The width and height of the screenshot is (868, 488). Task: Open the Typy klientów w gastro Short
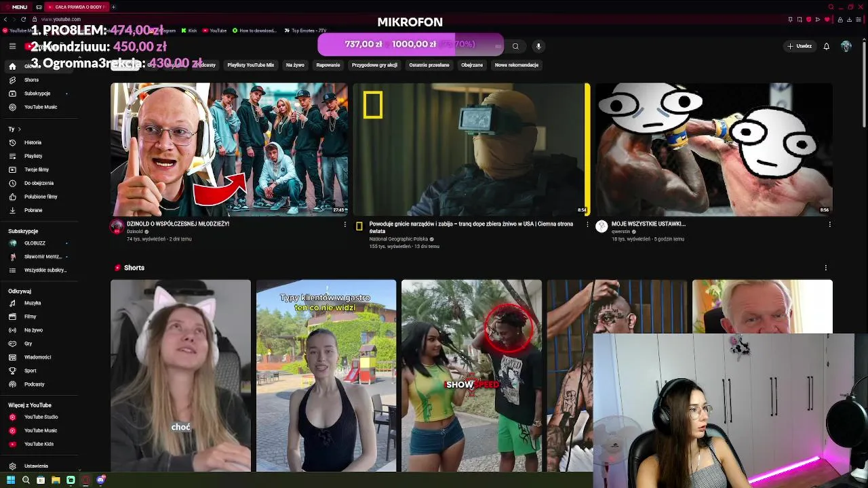pyautogui.click(x=326, y=375)
